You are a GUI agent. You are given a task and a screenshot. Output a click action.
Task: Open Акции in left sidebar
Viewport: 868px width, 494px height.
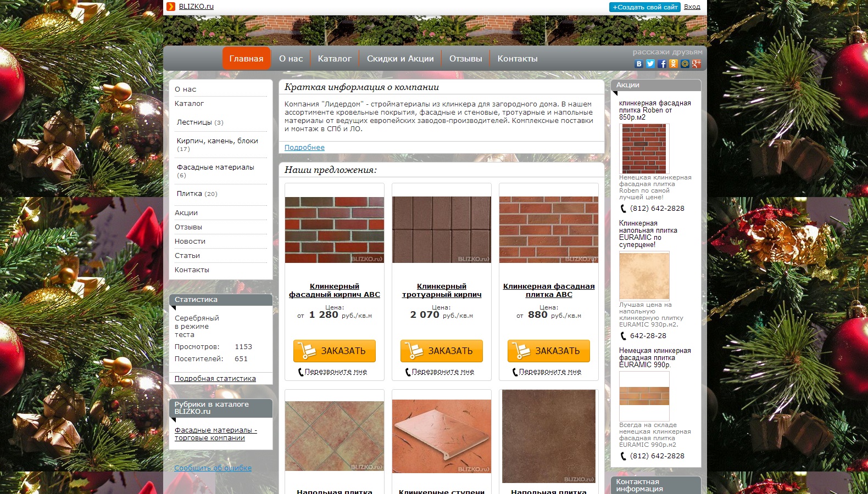coord(186,212)
